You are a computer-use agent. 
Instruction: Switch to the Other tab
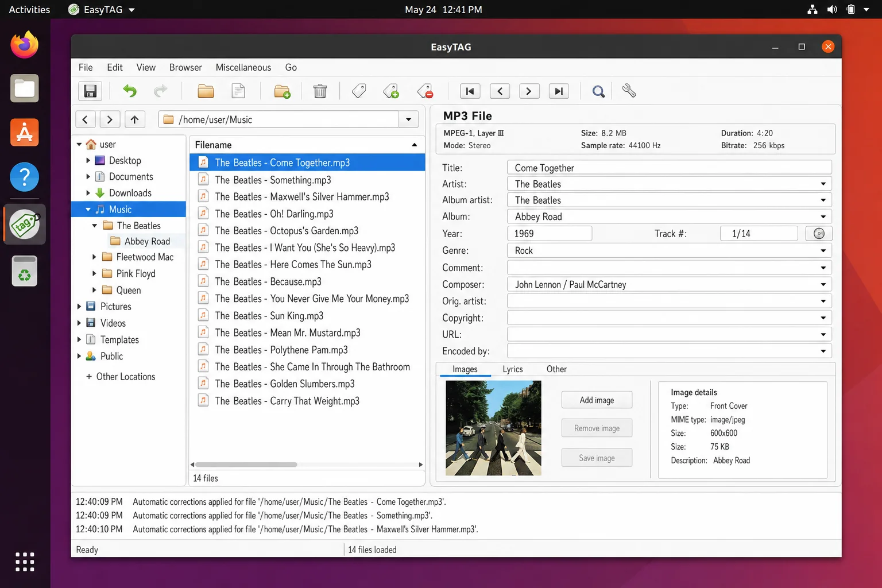(x=556, y=369)
